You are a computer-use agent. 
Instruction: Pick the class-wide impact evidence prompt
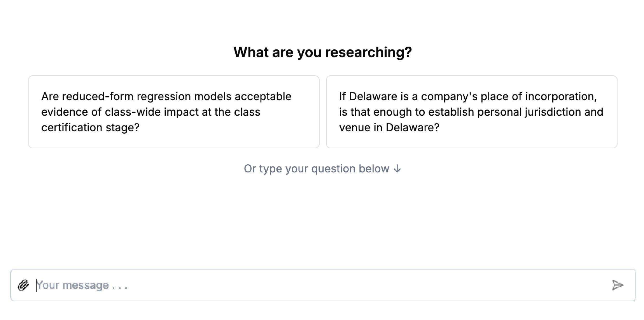pyautogui.click(x=174, y=112)
